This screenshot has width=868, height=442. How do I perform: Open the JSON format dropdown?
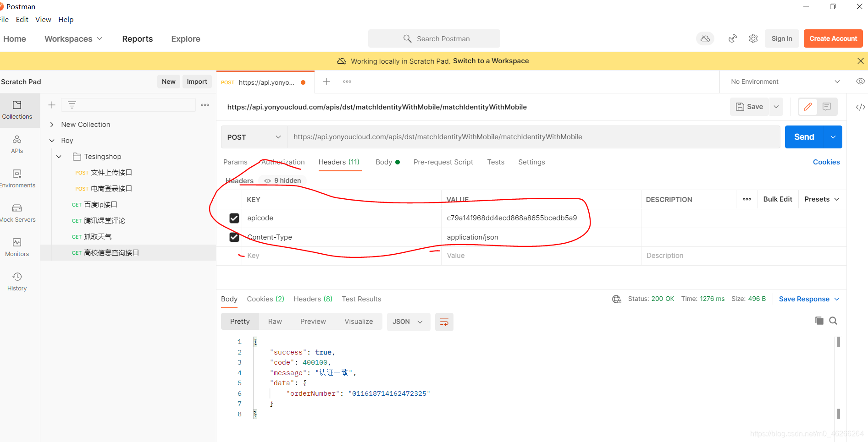408,322
